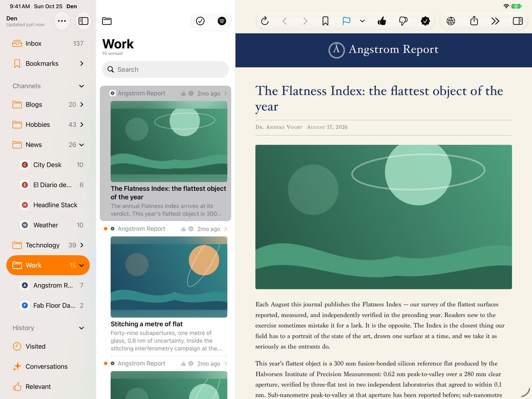Open the Inbox
The image size is (532, 399).
[48, 43]
